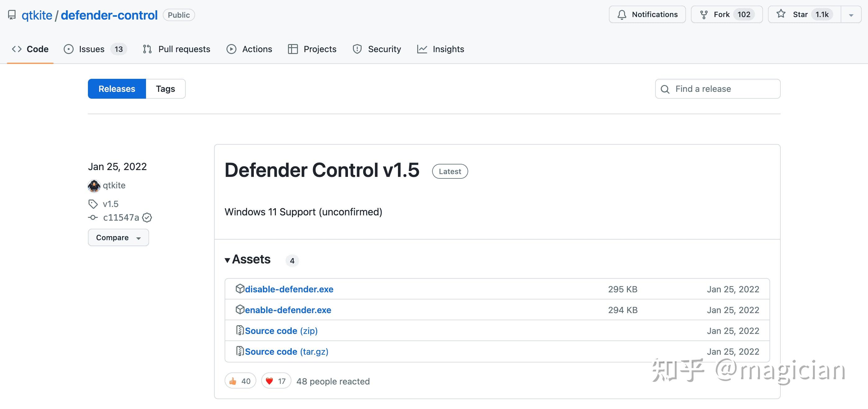
Task: Click the search magnifier in Find a release
Action: coord(665,89)
